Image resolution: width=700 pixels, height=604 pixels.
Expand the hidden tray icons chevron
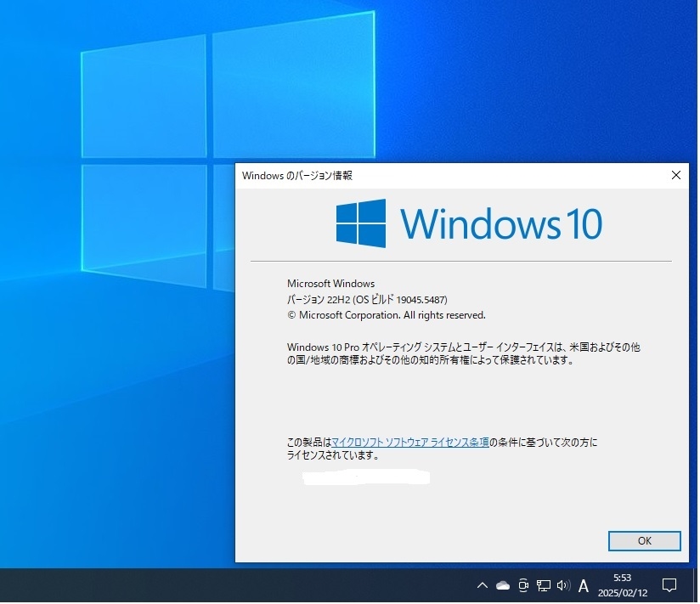coord(483,586)
